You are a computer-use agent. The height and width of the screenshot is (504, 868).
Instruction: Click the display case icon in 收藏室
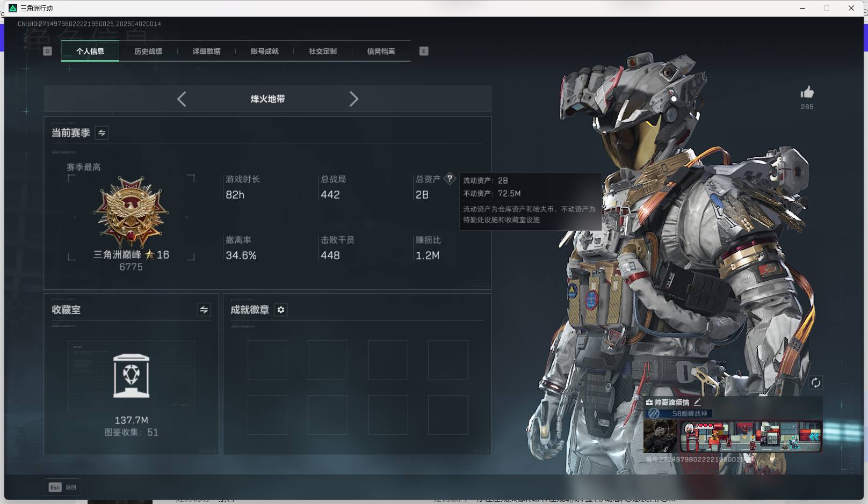(x=131, y=376)
